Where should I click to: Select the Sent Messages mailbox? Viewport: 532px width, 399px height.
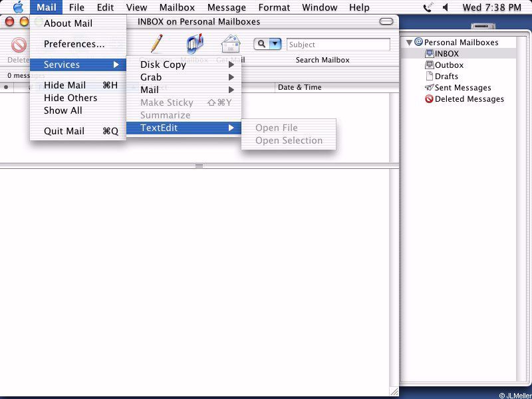pos(458,88)
